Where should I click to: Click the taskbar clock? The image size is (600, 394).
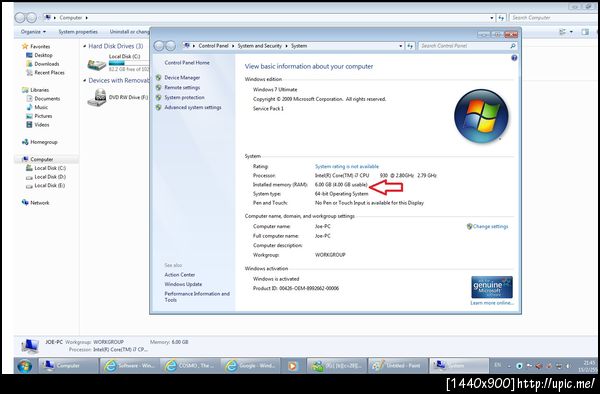[589, 366]
